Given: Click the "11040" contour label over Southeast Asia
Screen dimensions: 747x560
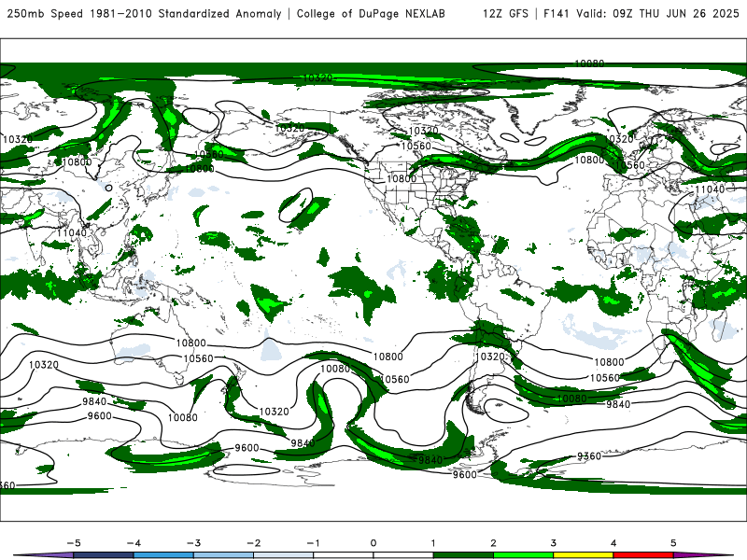Looking at the screenshot, I should click(72, 232).
